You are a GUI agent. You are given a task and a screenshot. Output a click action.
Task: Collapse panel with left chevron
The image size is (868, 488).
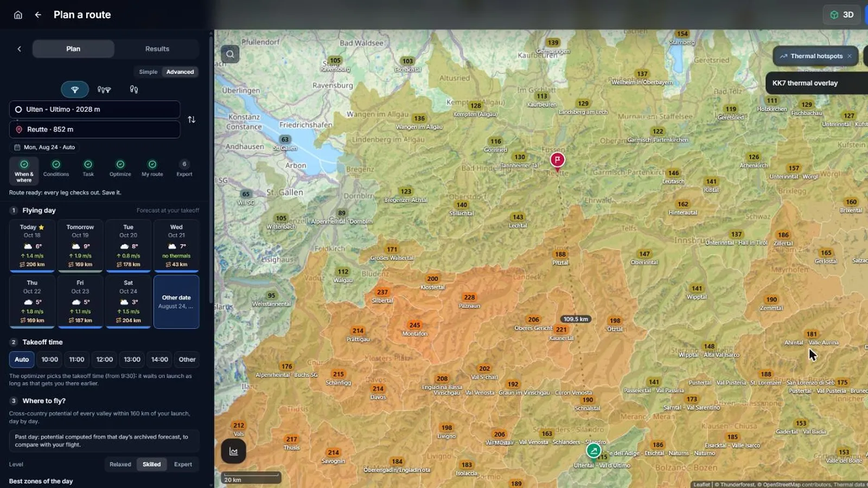pos(20,49)
